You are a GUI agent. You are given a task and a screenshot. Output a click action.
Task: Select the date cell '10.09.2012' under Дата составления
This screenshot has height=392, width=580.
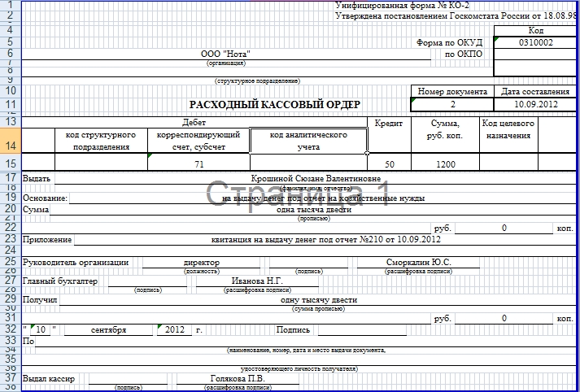(x=535, y=104)
